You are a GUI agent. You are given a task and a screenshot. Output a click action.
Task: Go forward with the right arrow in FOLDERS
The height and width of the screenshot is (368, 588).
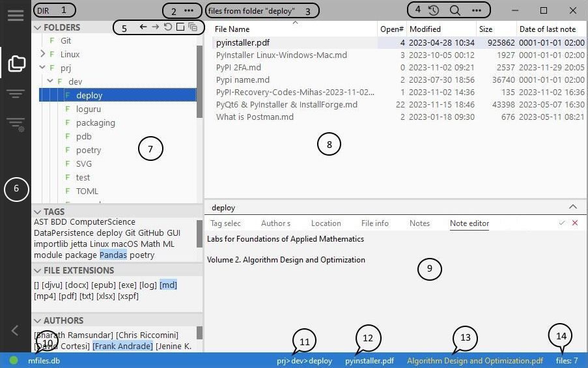(155, 27)
